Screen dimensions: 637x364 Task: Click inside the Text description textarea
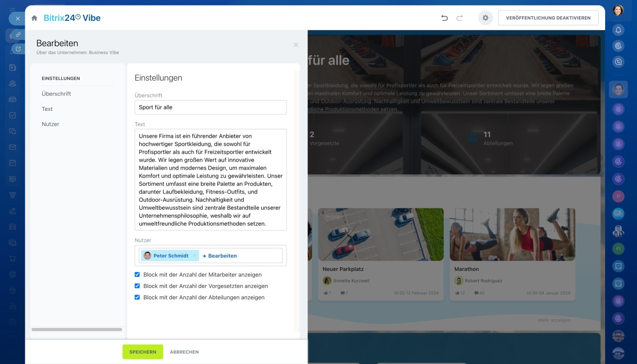click(x=211, y=180)
